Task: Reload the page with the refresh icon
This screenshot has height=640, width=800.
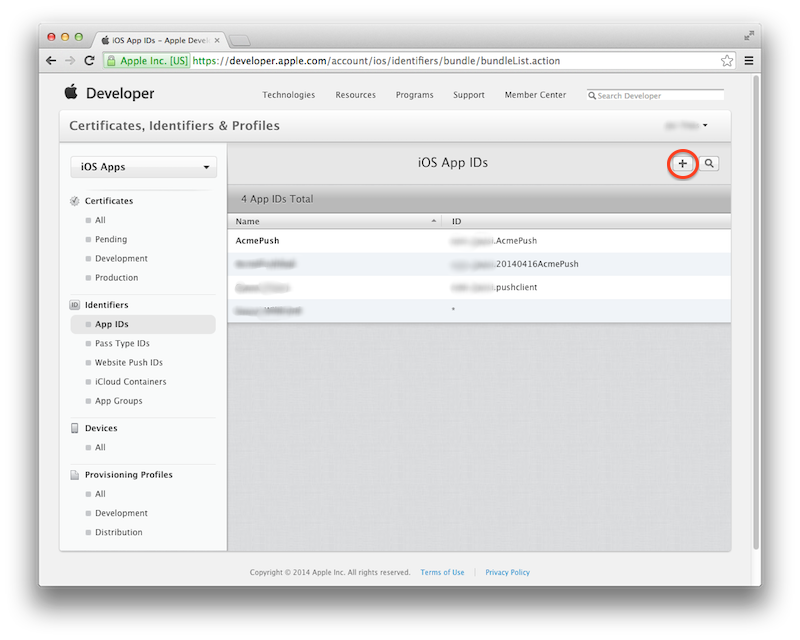Action: pos(89,61)
